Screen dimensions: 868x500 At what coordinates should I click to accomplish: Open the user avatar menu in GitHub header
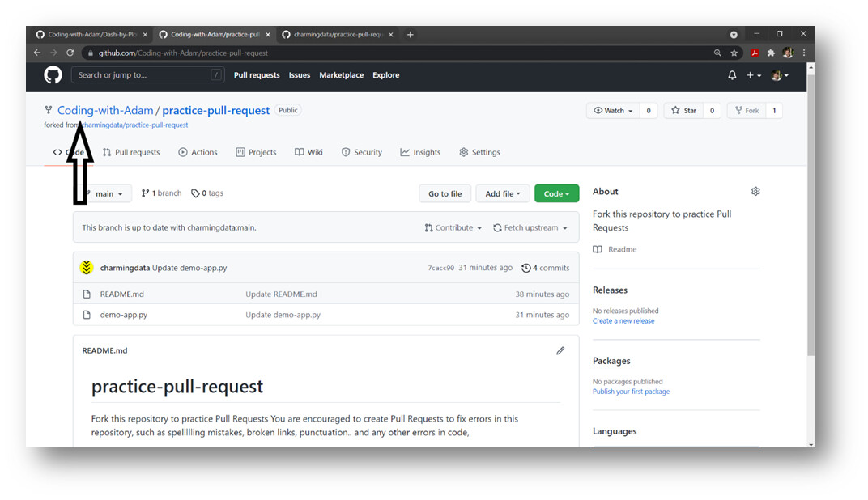(x=780, y=75)
